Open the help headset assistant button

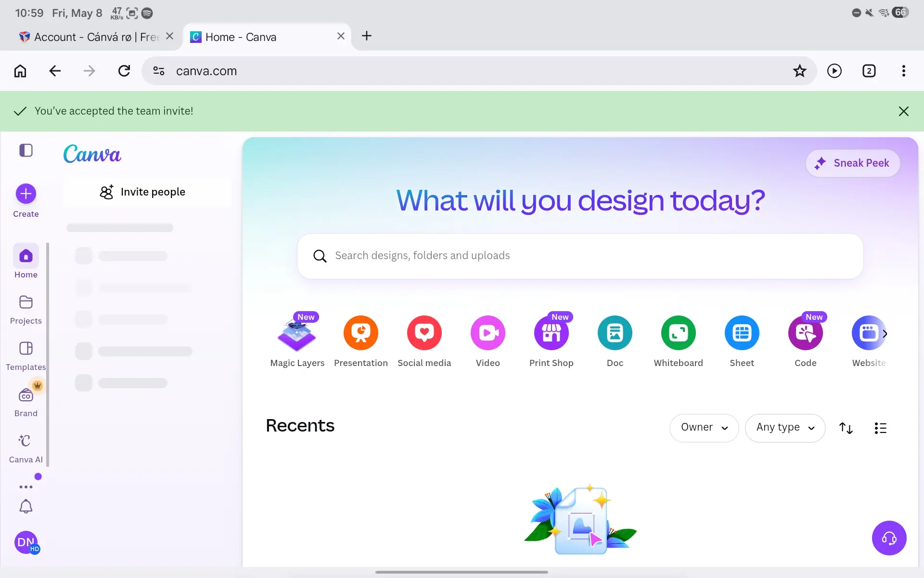click(x=889, y=538)
